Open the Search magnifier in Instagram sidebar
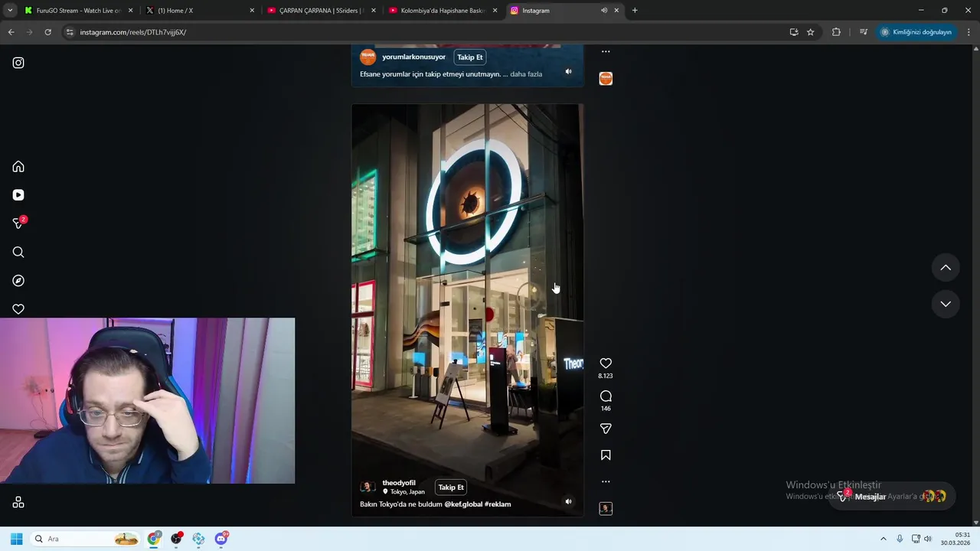980x551 pixels. pos(18,253)
